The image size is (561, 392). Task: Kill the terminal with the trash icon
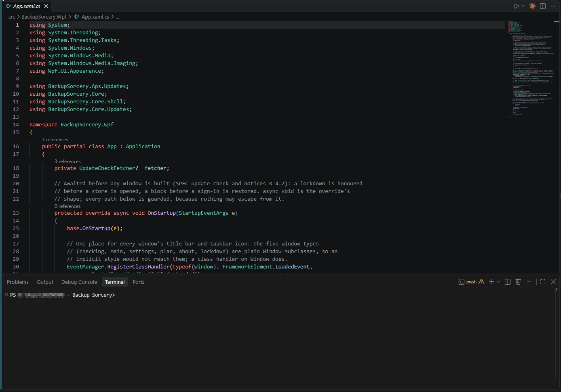pyautogui.click(x=518, y=282)
